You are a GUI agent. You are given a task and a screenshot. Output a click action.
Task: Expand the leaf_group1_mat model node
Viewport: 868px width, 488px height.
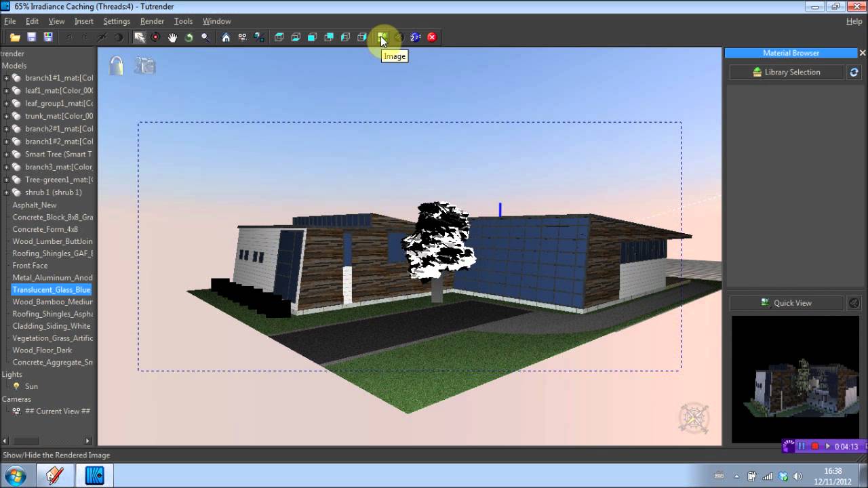pyautogui.click(x=6, y=104)
